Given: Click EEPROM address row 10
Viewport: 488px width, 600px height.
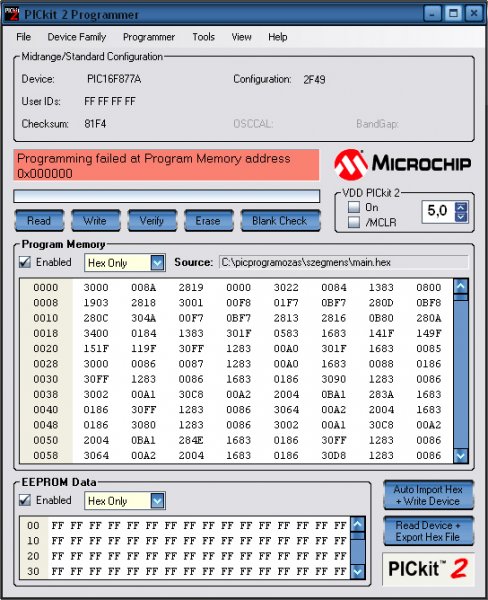Looking at the screenshot, I should pyautogui.click(x=33, y=541).
